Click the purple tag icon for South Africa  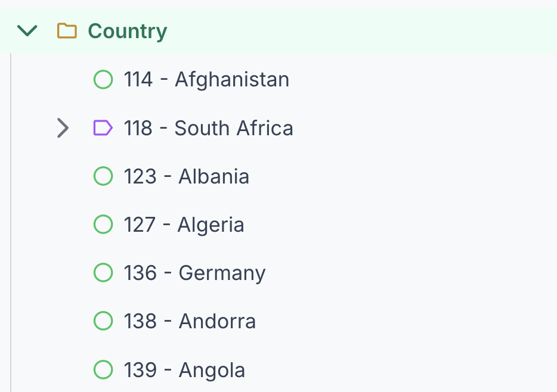click(103, 127)
